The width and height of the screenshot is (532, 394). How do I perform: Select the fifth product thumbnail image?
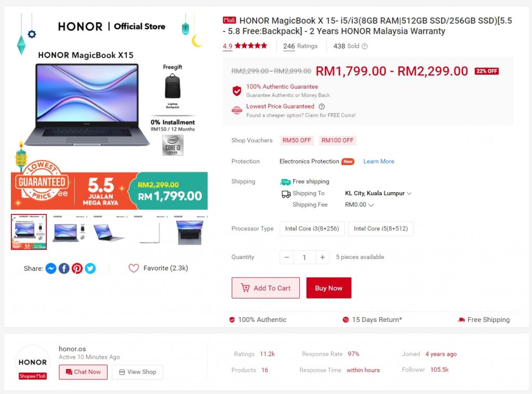[190, 232]
